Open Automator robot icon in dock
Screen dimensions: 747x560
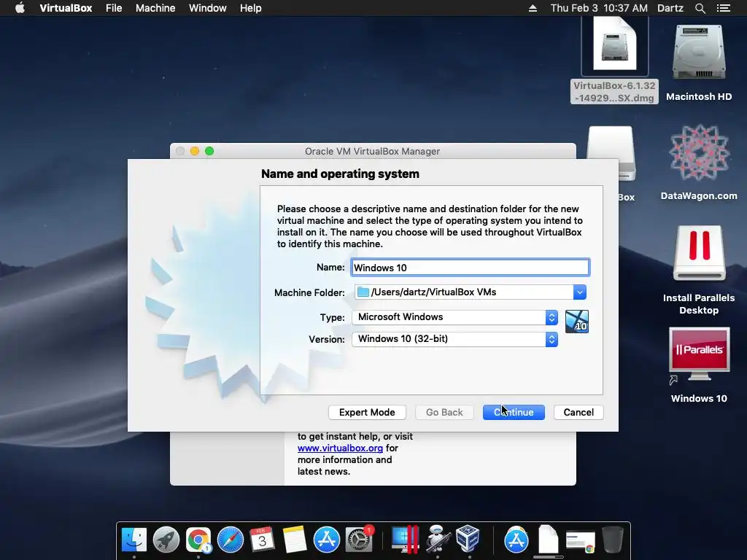pyautogui.click(x=438, y=540)
